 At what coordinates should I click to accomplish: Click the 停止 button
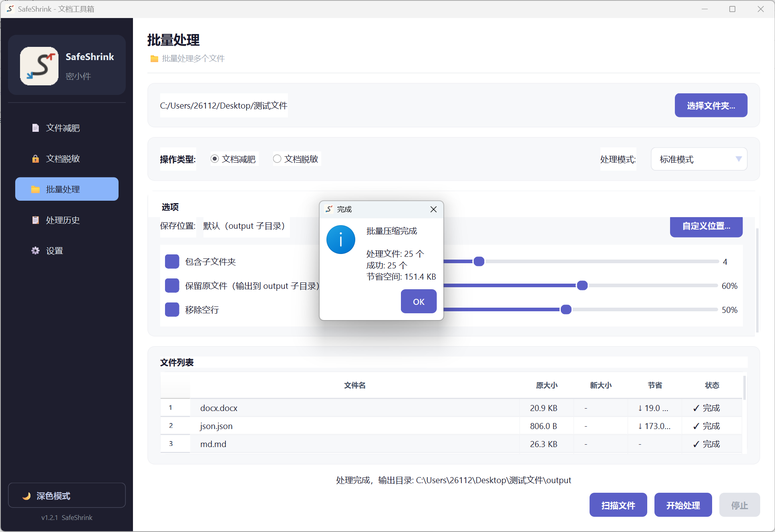[x=739, y=505]
